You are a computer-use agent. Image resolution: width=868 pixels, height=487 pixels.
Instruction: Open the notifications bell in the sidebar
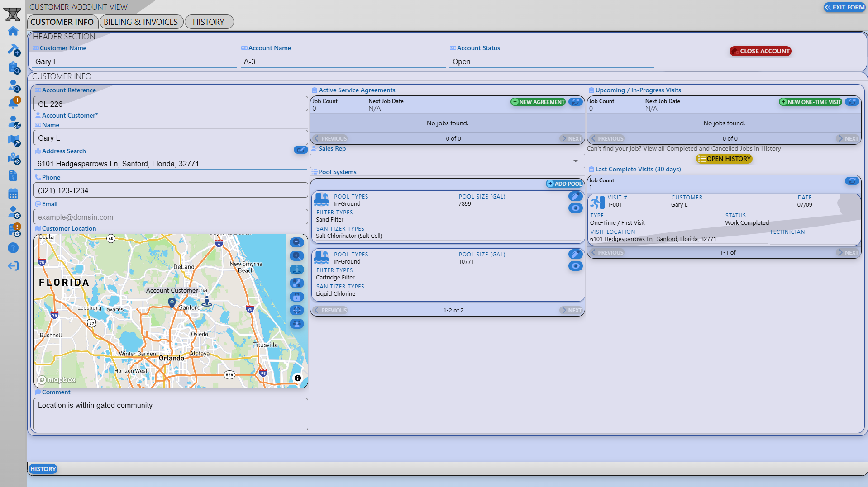tap(14, 103)
